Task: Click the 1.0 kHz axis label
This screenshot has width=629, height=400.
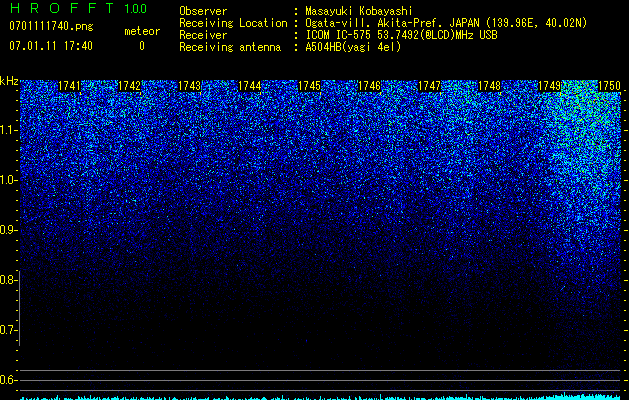Action: pos(9,180)
